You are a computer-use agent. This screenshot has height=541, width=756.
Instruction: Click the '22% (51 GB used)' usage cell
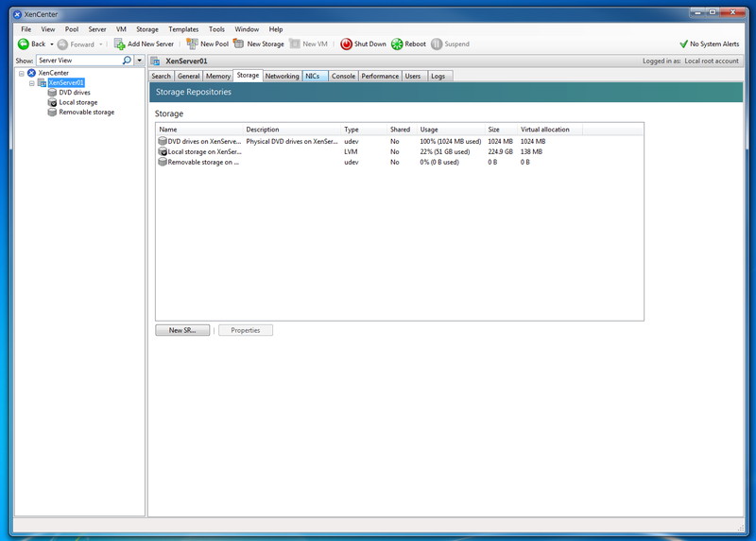[444, 152]
